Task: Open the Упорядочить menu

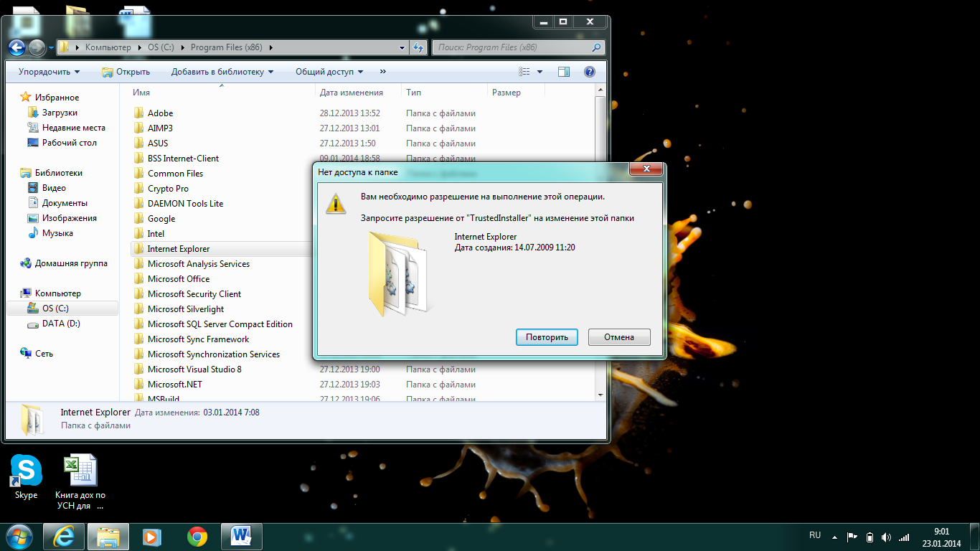Action: pyautogui.click(x=50, y=72)
